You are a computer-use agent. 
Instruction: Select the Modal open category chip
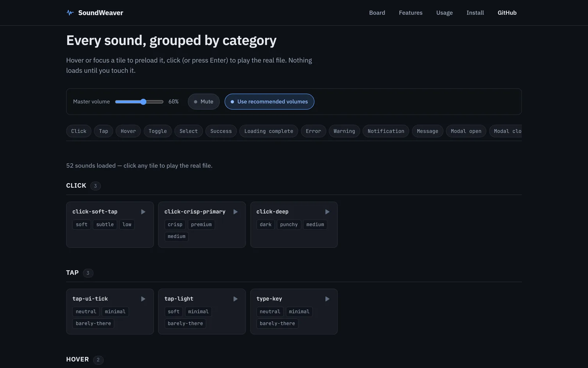click(466, 131)
